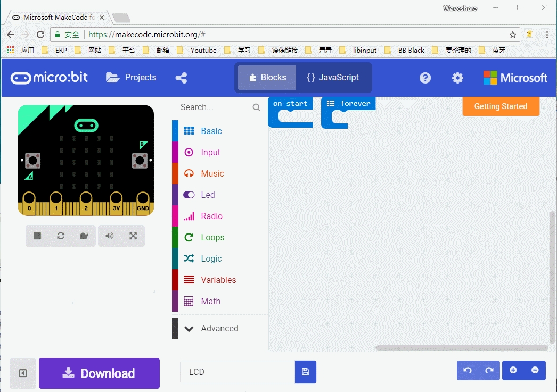Open the Projects menu
This screenshot has height=392, width=557.
click(131, 78)
